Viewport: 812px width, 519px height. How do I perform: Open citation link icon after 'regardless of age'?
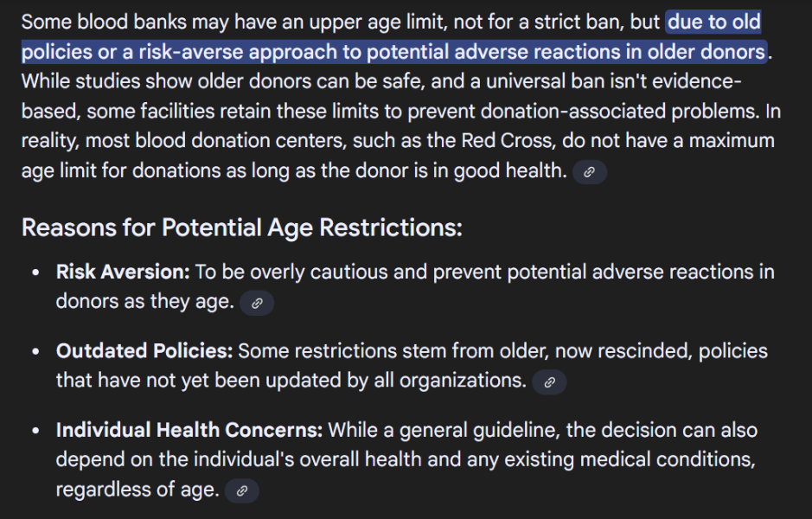tap(242, 491)
